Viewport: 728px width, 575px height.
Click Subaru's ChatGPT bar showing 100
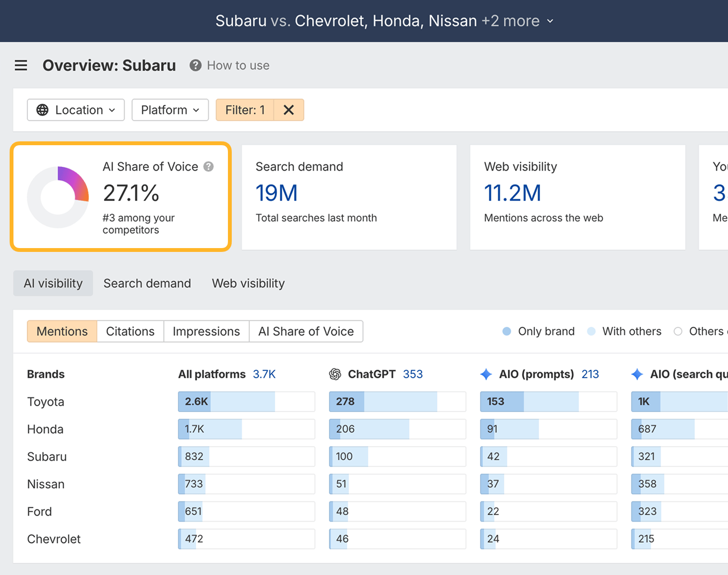tap(398, 456)
